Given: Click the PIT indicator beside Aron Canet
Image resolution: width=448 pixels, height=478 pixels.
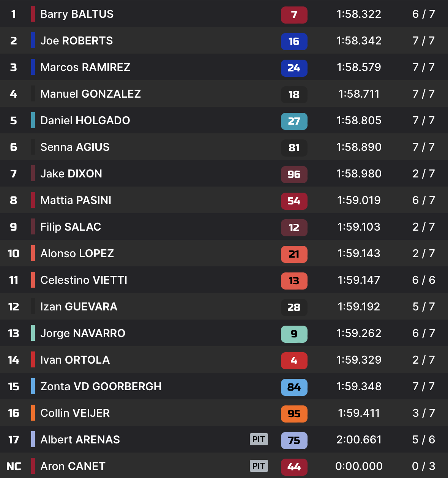Looking at the screenshot, I should coord(259,466).
